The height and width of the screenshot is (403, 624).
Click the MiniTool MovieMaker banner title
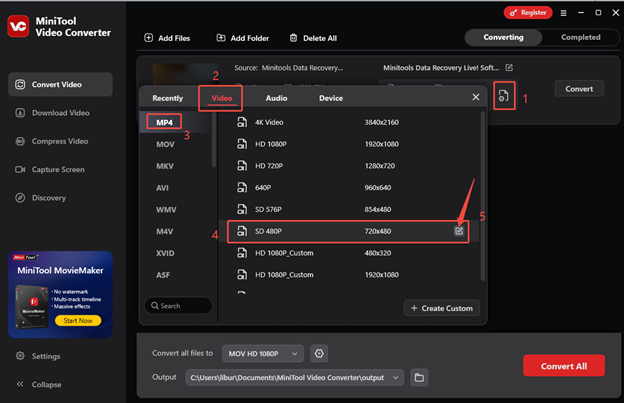click(60, 271)
